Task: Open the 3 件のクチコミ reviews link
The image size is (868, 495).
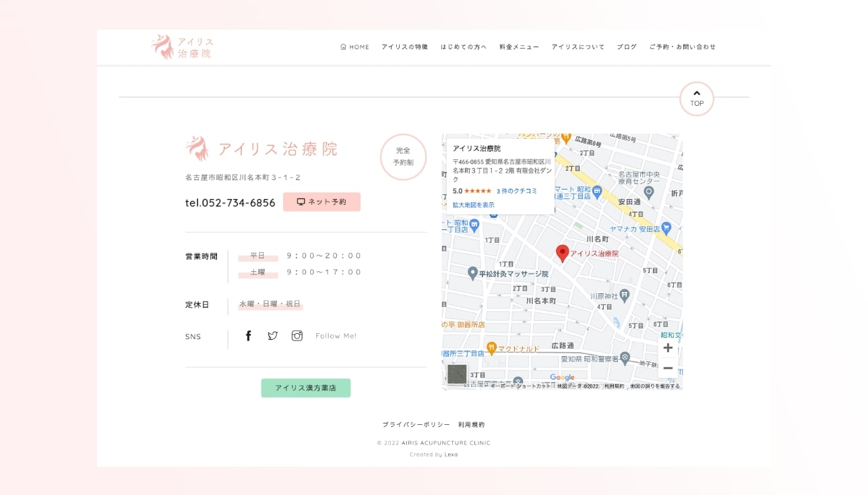Action: [x=517, y=191]
